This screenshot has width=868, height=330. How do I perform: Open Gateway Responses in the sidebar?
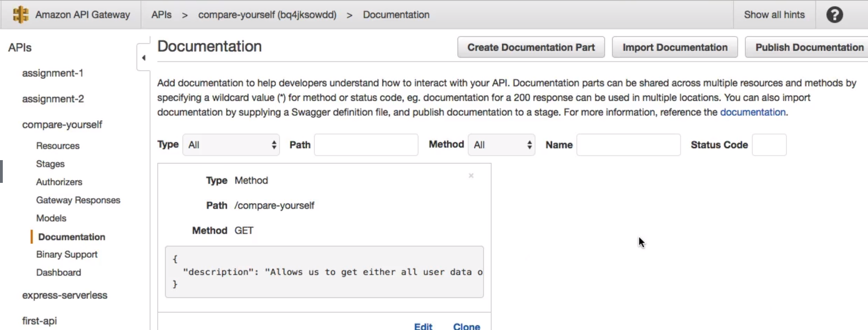(x=78, y=200)
